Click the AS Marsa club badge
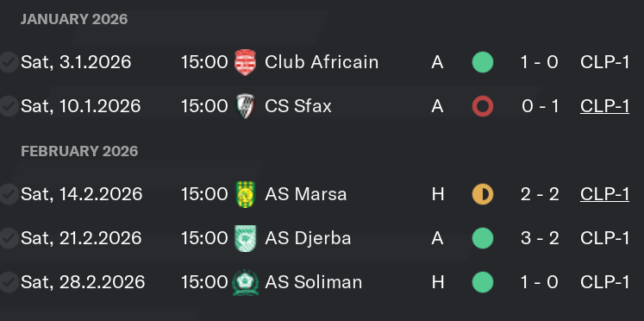Viewport: 644px width, 321px height. (x=246, y=194)
